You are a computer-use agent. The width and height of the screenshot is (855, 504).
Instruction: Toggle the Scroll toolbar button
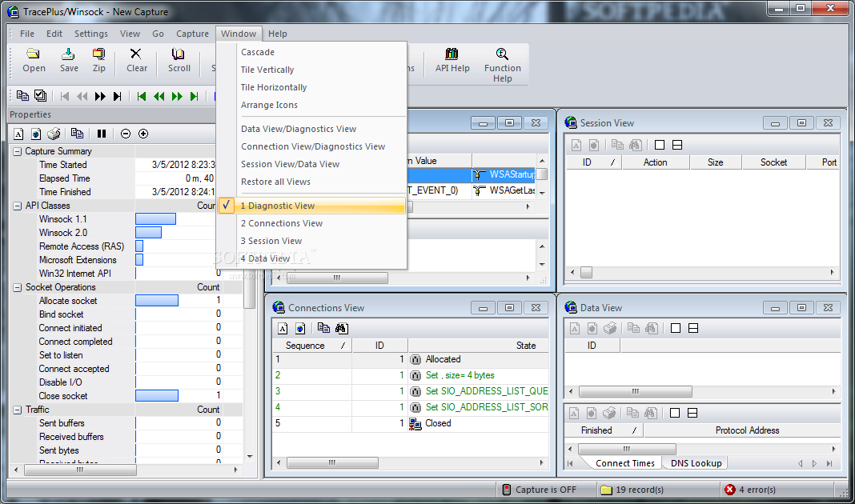179,60
